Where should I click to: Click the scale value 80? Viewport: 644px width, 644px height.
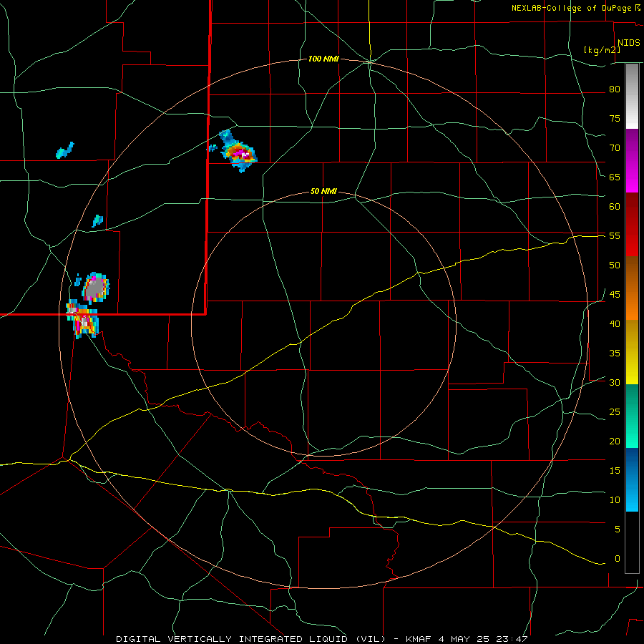tap(615, 89)
